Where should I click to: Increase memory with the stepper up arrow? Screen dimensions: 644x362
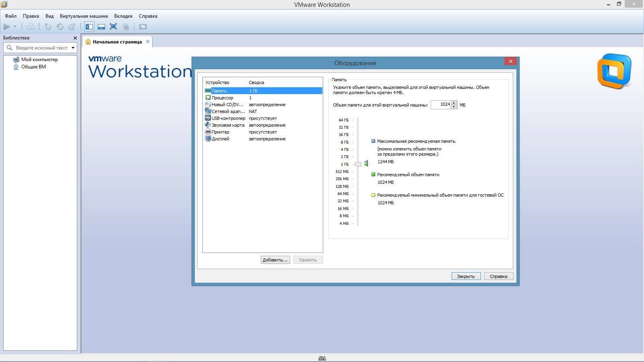tap(454, 103)
